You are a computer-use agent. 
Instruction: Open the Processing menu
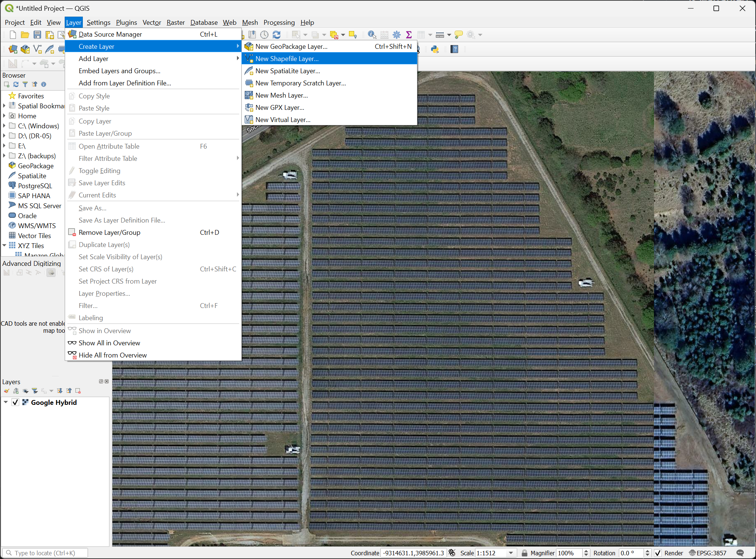point(279,23)
